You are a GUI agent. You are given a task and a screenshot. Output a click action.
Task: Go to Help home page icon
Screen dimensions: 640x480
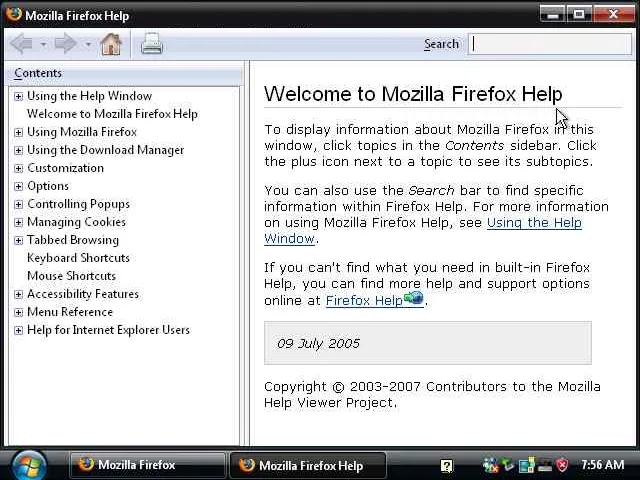coord(111,44)
